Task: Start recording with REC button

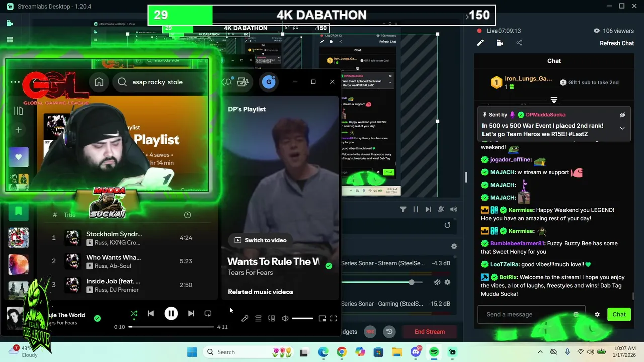Action: [370, 332]
